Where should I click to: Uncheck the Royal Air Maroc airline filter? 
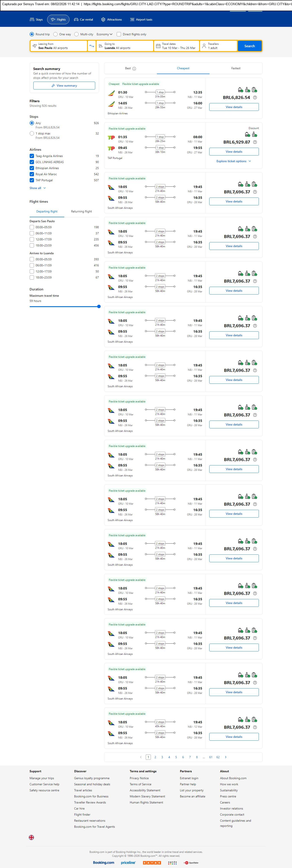[x=32, y=174]
